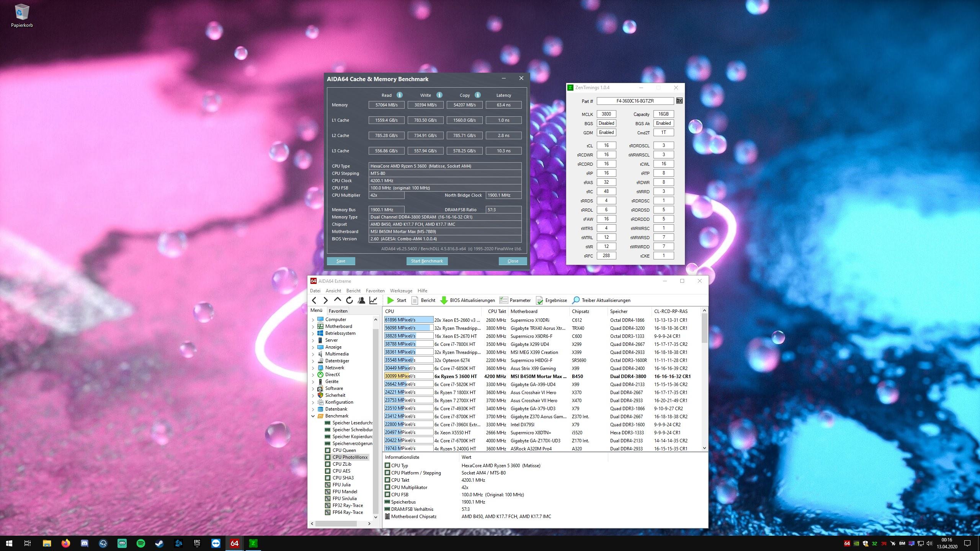Go back with the left arrow
The image size is (980, 551).
click(x=314, y=300)
